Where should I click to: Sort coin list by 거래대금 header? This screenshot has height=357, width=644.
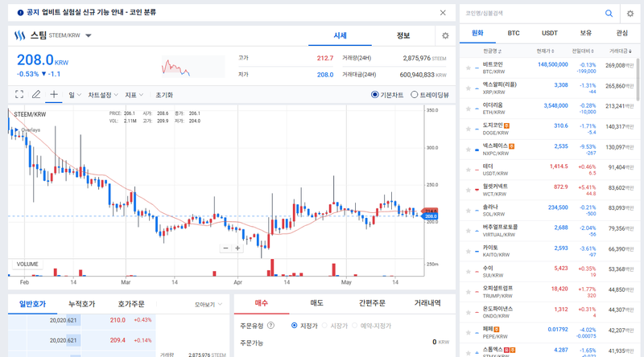click(x=620, y=51)
